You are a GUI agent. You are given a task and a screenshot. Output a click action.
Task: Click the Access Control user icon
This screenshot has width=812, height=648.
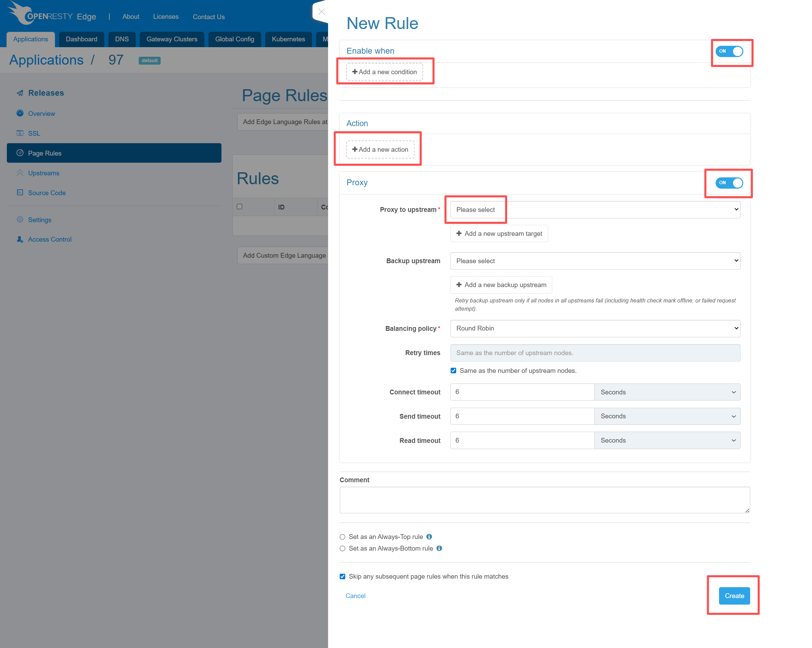coord(20,239)
